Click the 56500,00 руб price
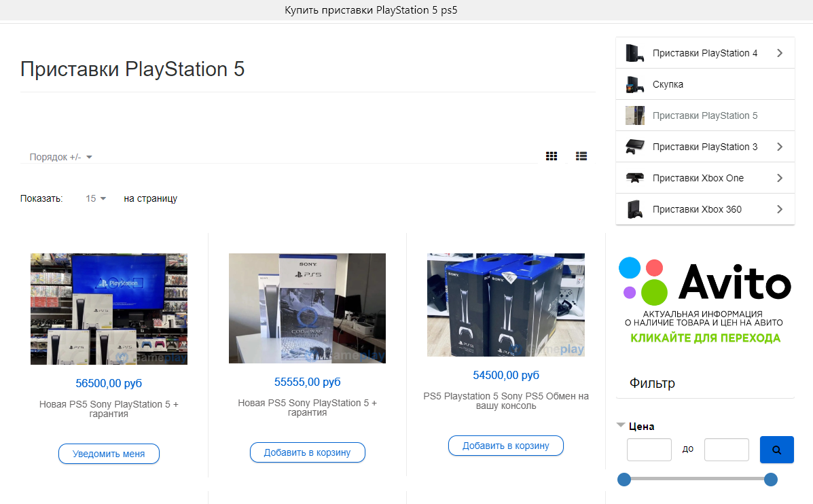 pos(109,383)
